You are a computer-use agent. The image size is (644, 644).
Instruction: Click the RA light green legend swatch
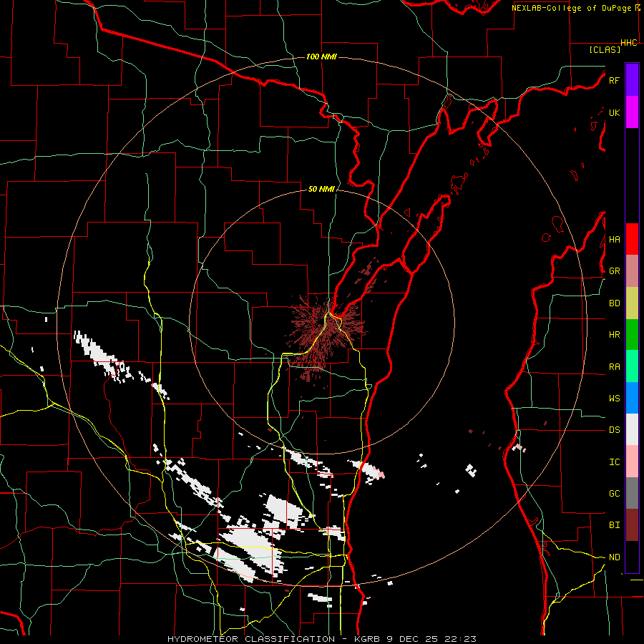[x=632, y=366]
